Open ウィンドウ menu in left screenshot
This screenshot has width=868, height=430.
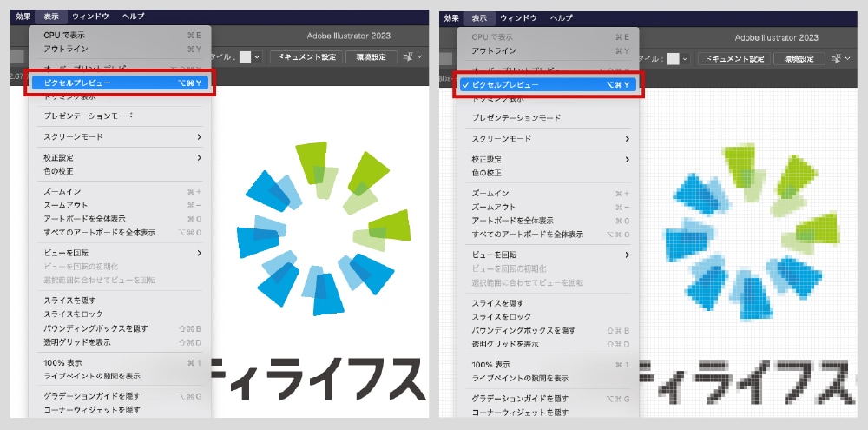90,17
